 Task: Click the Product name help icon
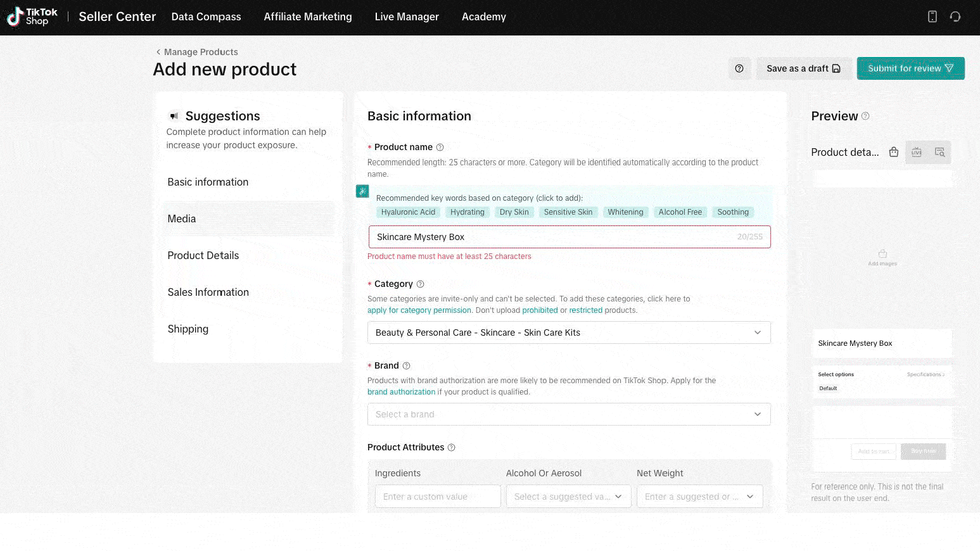(x=440, y=148)
